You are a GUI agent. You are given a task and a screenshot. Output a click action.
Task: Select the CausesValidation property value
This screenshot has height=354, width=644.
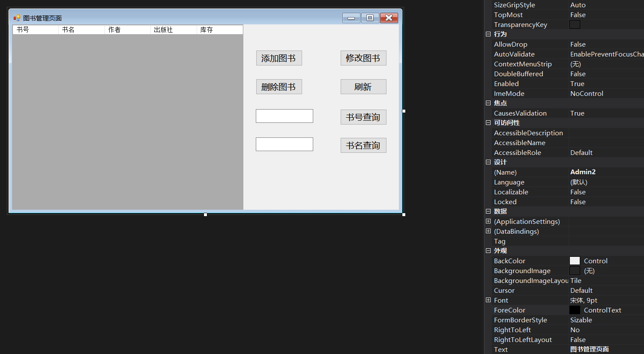[577, 113]
